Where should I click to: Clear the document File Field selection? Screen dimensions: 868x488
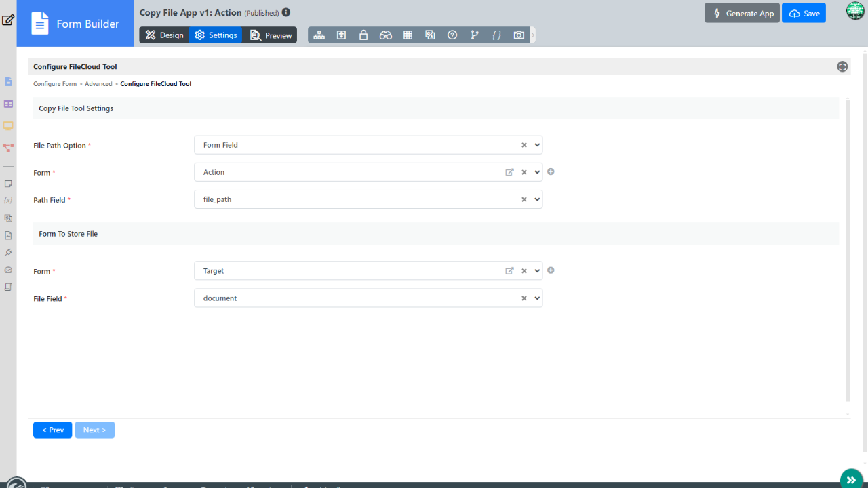coord(524,298)
